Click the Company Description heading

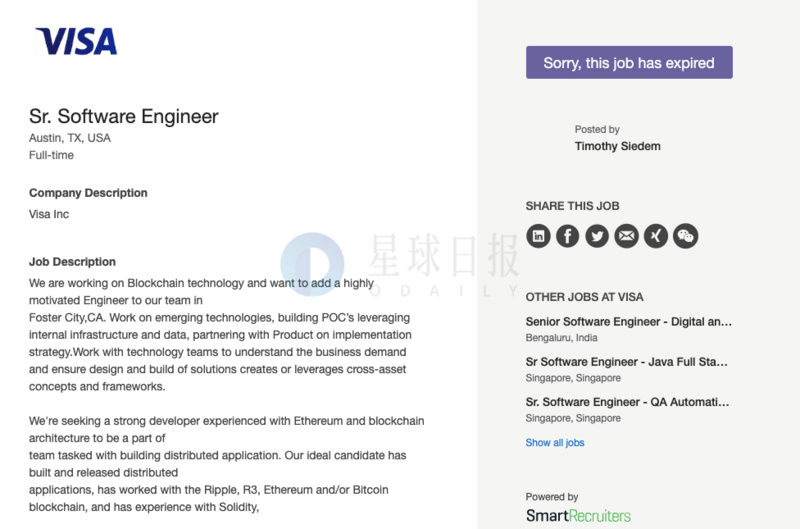tap(88, 193)
